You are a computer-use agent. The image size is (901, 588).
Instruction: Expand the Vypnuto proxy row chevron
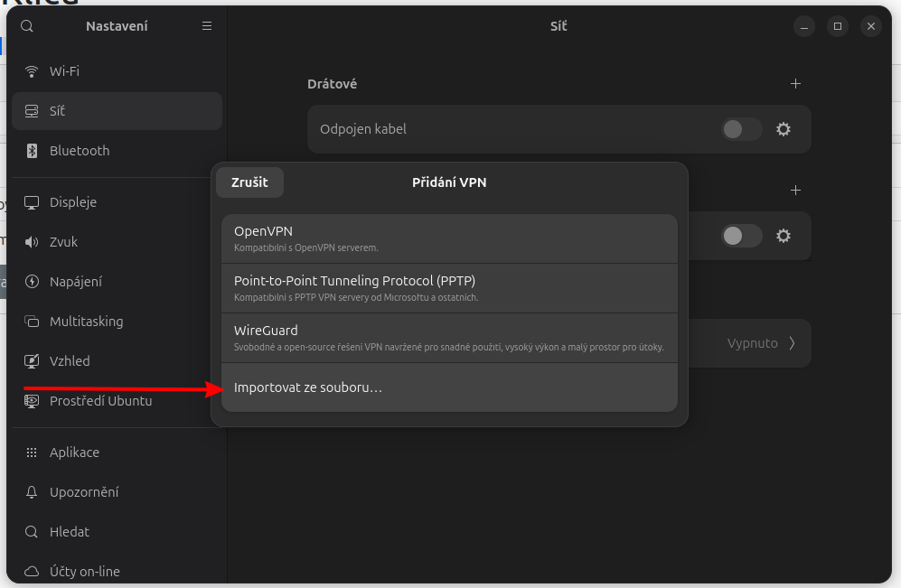(792, 343)
